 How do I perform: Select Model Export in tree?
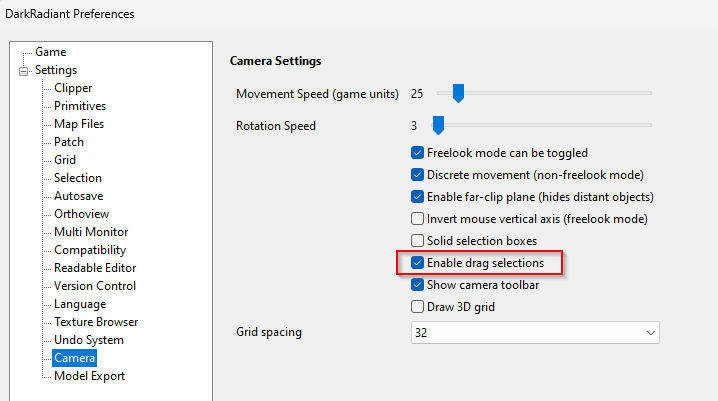(89, 376)
